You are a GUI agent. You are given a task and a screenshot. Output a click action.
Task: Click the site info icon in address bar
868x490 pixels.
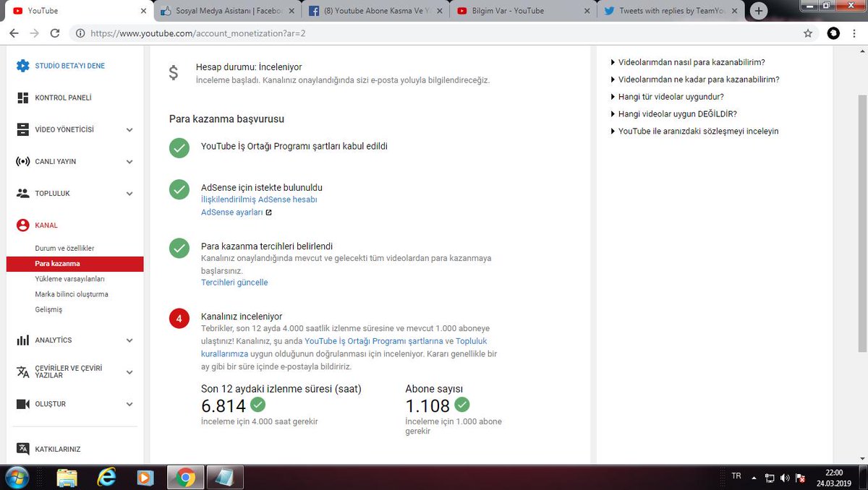tap(80, 33)
